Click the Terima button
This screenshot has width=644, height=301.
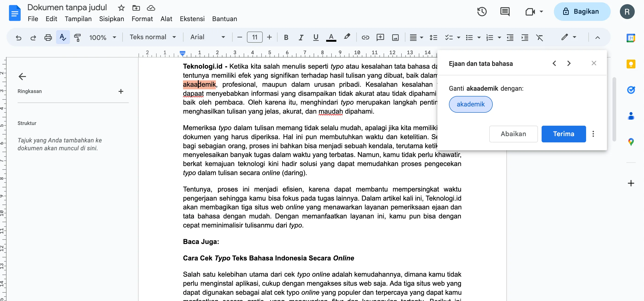point(563,134)
